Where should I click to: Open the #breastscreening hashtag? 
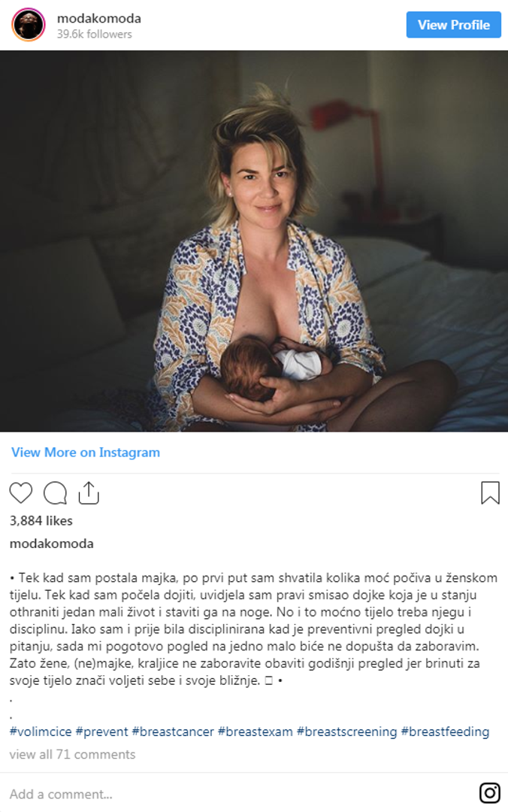tap(347, 732)
